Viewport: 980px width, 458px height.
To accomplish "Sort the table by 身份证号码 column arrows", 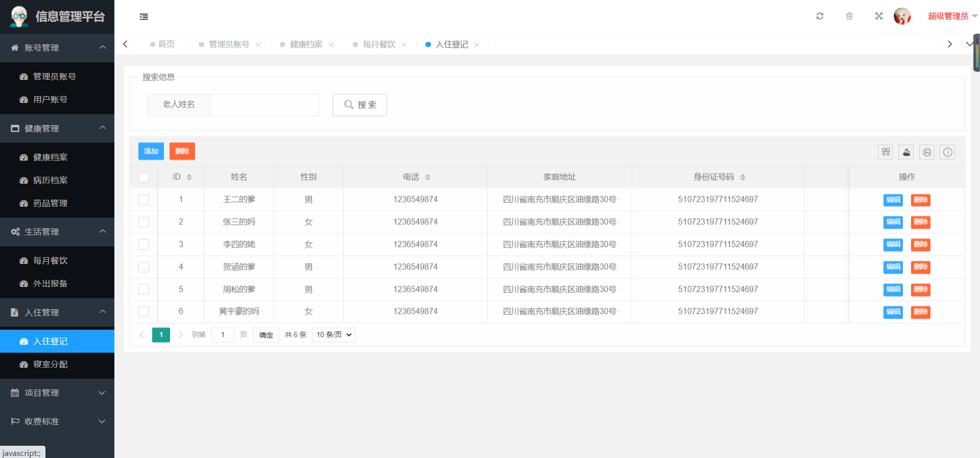I will tap(743, 177).
